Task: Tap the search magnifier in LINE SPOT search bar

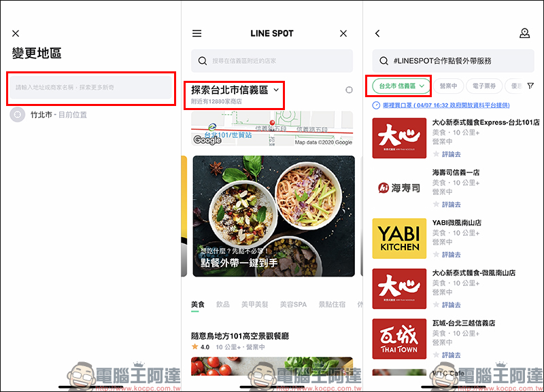Action: coord(202,60)
